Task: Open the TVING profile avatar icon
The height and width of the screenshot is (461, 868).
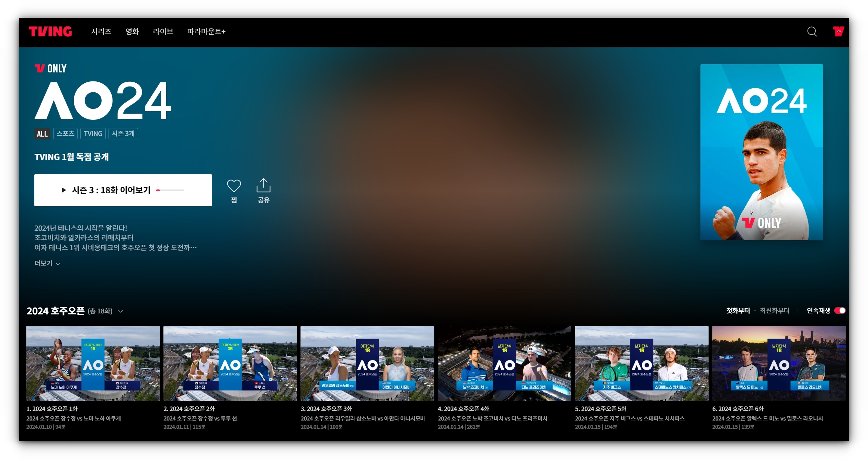Action: click(838, 32)
